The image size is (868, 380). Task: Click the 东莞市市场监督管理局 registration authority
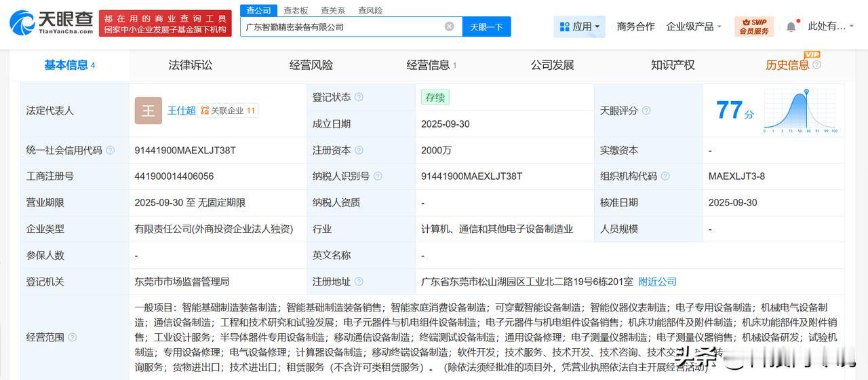[182, 282]
